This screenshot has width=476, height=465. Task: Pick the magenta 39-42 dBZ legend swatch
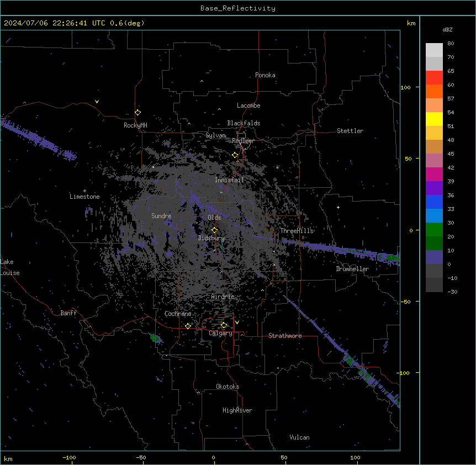[x=434, y=174]
